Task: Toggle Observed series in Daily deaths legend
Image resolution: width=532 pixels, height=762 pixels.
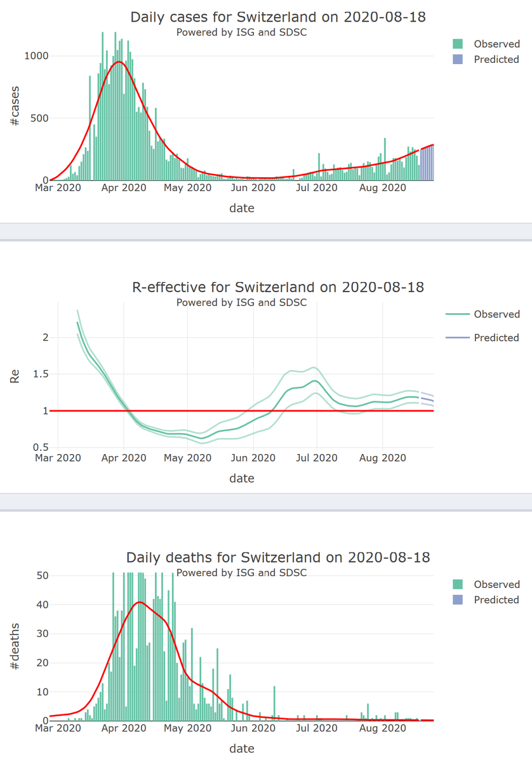Action: click(x=486, y=584)
